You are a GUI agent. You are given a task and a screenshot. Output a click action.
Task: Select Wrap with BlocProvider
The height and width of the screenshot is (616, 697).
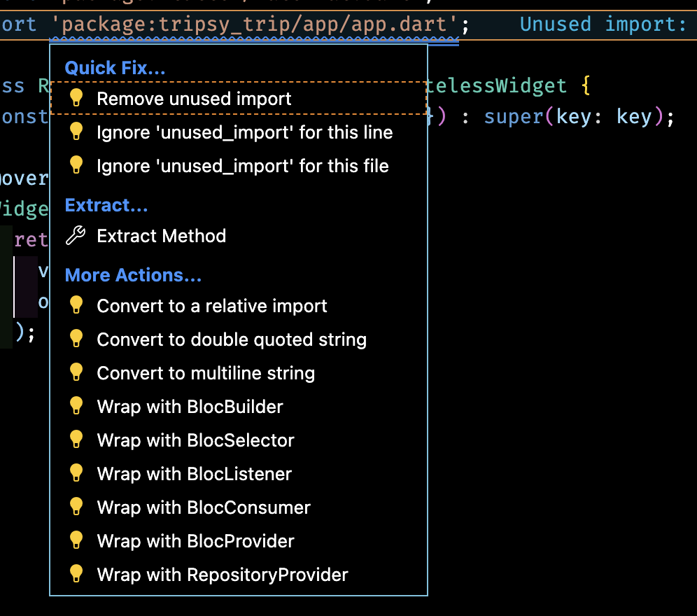tap(194, 540)
